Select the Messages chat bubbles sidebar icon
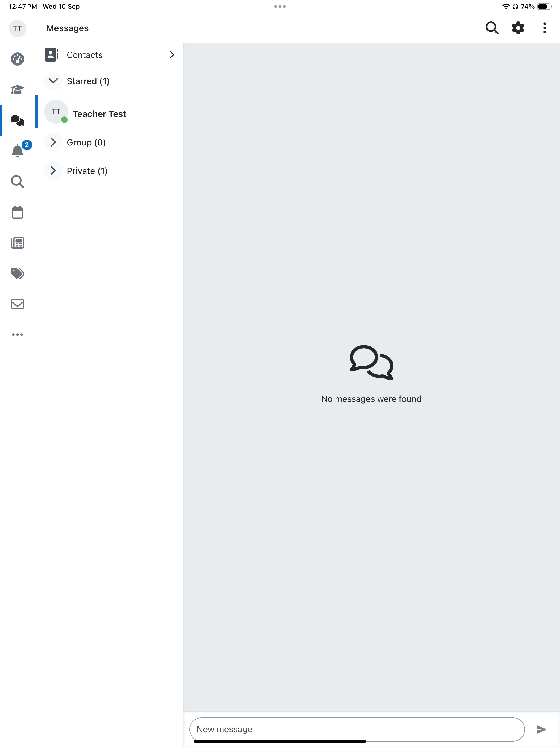The image size is (560, 747). pos(17,120)
